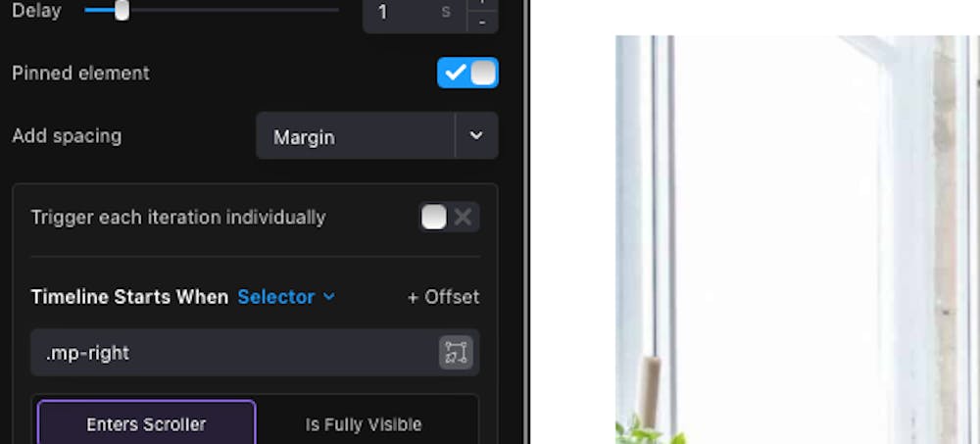Click the X icon on the iteration toggle
Image resolution: width=980 pixels, height=444 pixels.
pyautogui.click(x=464, y=217)
